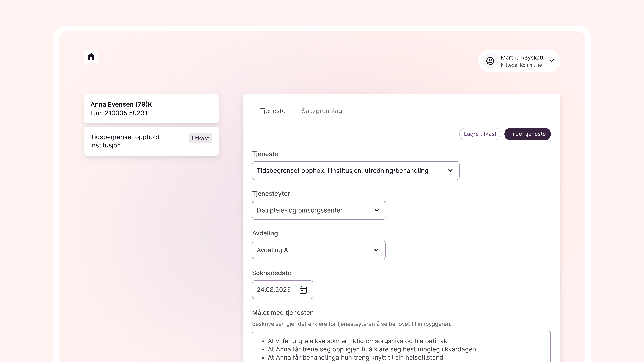Image resolution: width=644 pixels, height=362 pixels.
Task: Open the Avdeling dropdown
Action: tap(318, 250)
